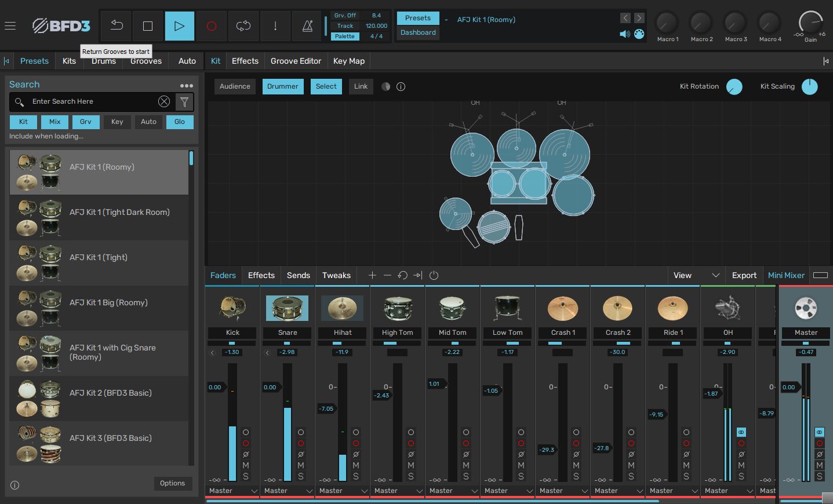Image resolution: width=833 pixels, height=504 pixels.
Task: Solo the Kick channel
Action: pos(246,476)
